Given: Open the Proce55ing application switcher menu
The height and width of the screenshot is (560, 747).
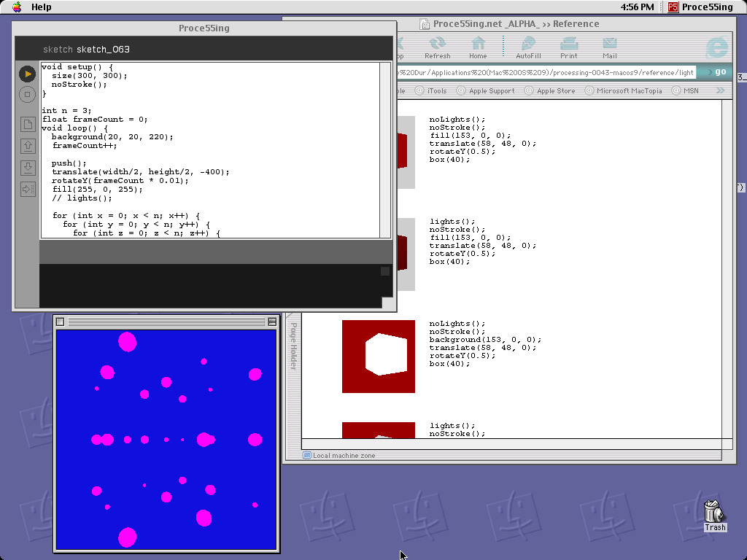Looking at the screenshot, I should pos(700,7).
